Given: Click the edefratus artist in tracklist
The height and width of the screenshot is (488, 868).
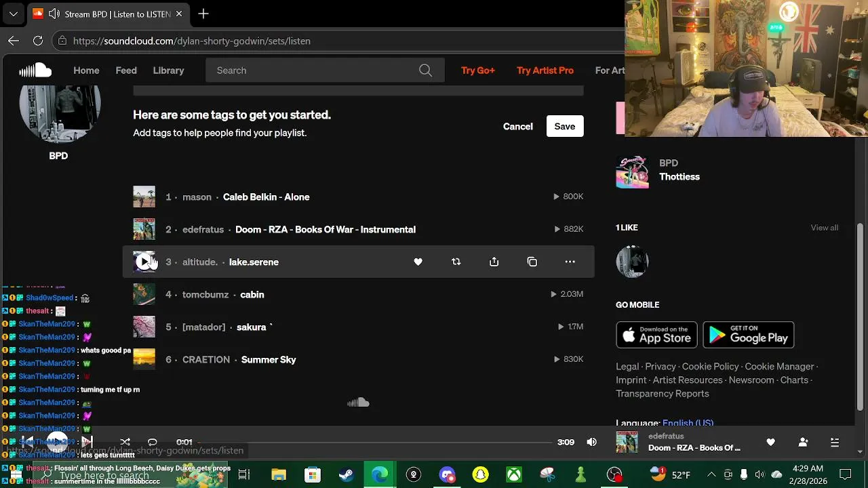Looking at the screenshot, I should tap(203, 229).
